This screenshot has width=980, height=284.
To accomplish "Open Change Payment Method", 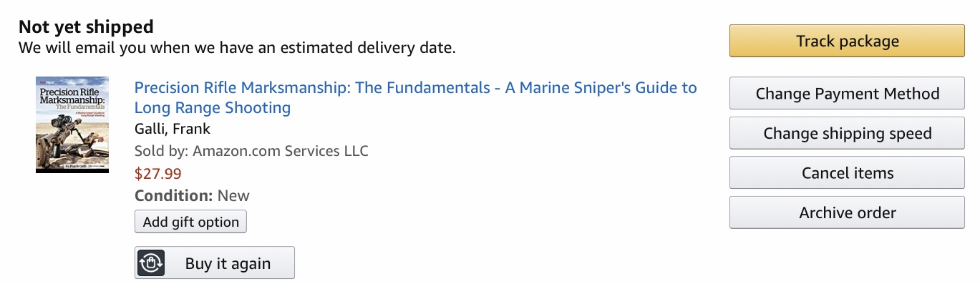I will tap(847, 93).
